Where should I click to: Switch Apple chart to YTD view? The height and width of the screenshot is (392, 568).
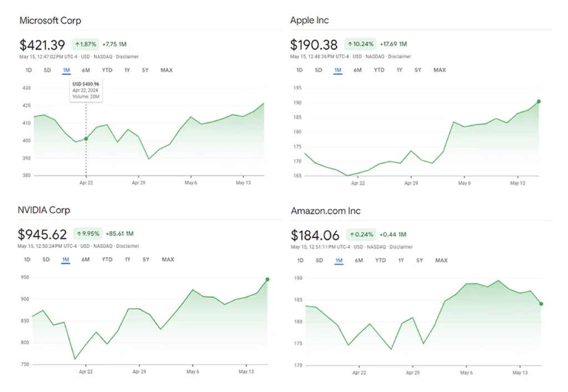pyautogui.click(x=379, y=70)
